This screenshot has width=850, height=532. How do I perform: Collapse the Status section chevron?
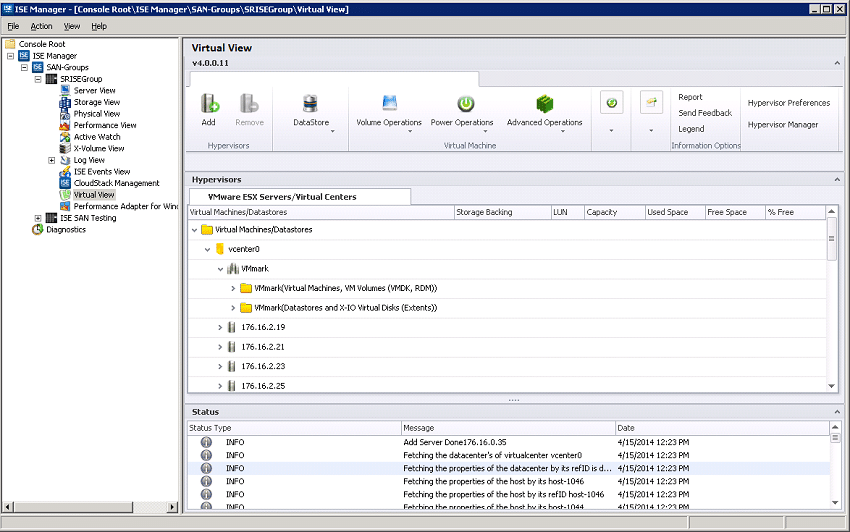click(x=837, y=412)
